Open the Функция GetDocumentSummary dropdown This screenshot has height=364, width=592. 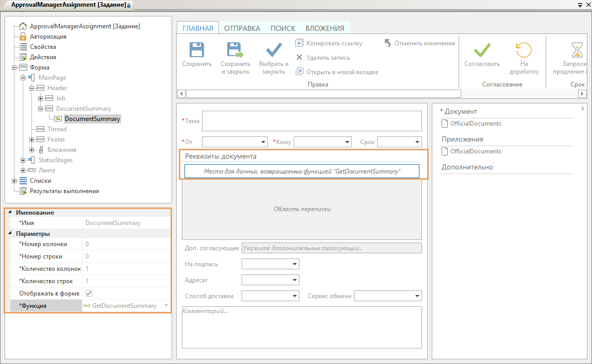click(x=166, y=306)
